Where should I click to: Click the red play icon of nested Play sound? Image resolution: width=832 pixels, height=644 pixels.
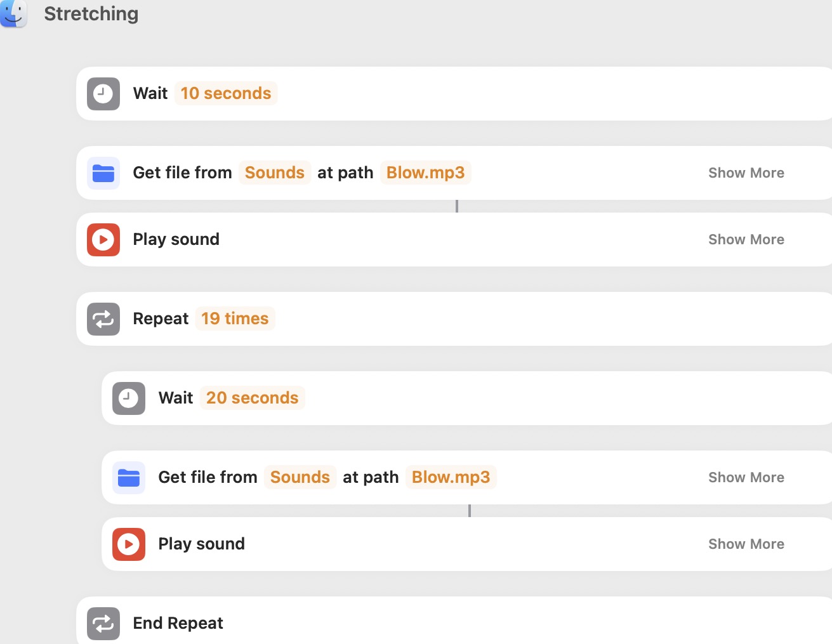tap(129, 544)
